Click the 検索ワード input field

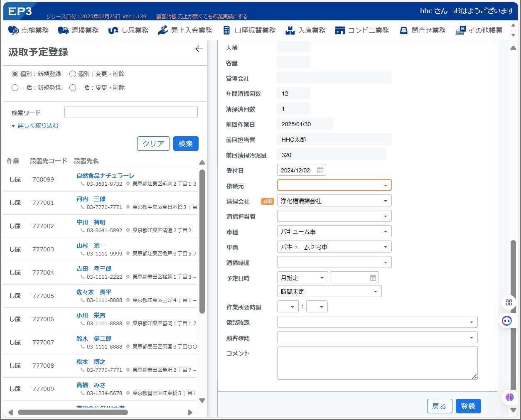(x=131, y=112)
